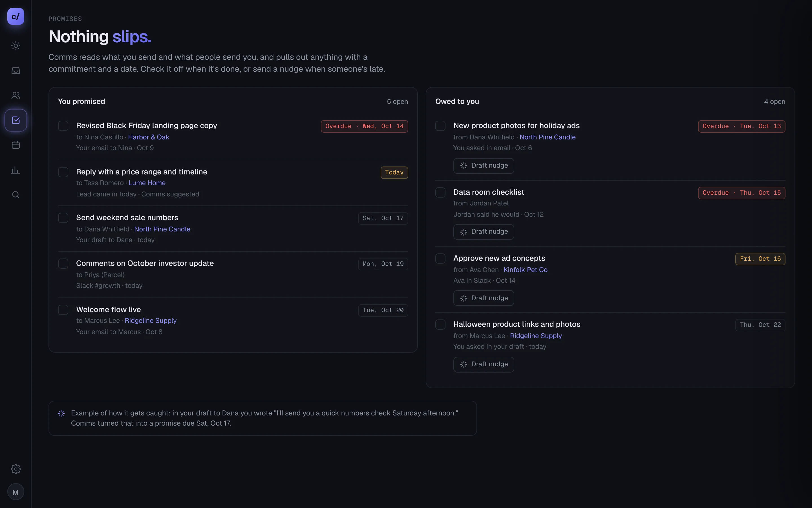Screen dimensions: 812x508
Task: Open the M user avatar
Action: [x=16, y=492]
